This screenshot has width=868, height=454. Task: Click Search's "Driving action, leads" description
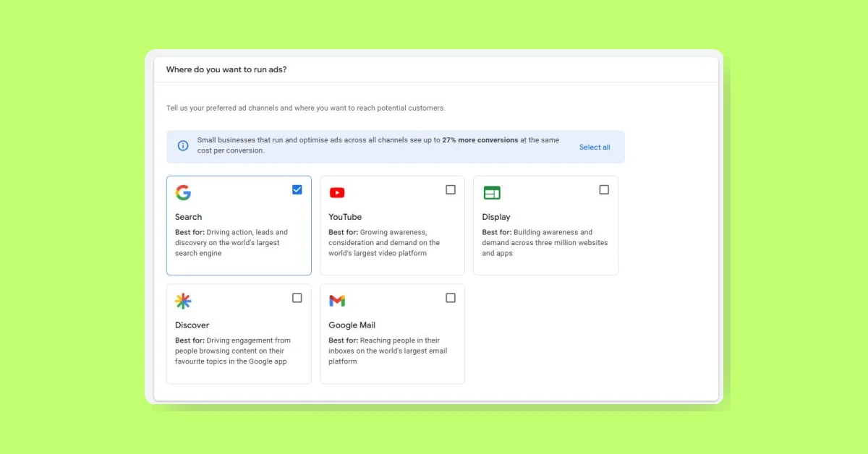[231, 243]
